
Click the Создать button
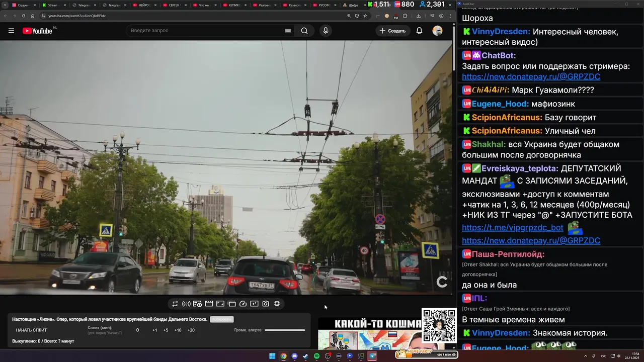pos(392,31)
